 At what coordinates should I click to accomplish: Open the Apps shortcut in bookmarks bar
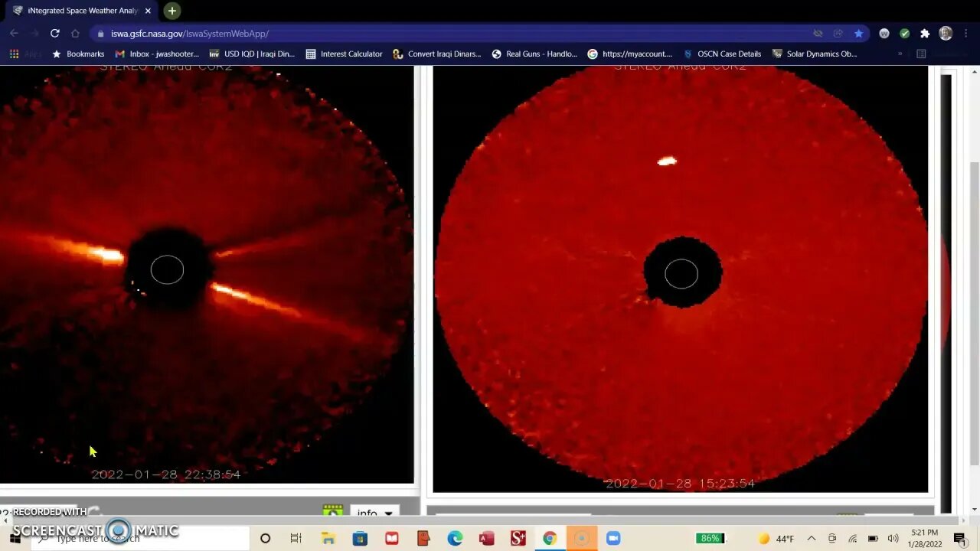tap(25, 54)
